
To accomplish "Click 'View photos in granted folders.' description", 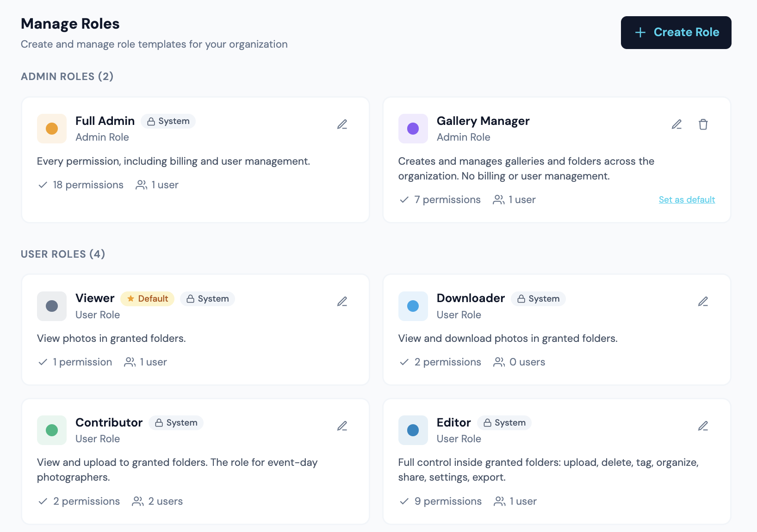I will (x=112, y=339).
